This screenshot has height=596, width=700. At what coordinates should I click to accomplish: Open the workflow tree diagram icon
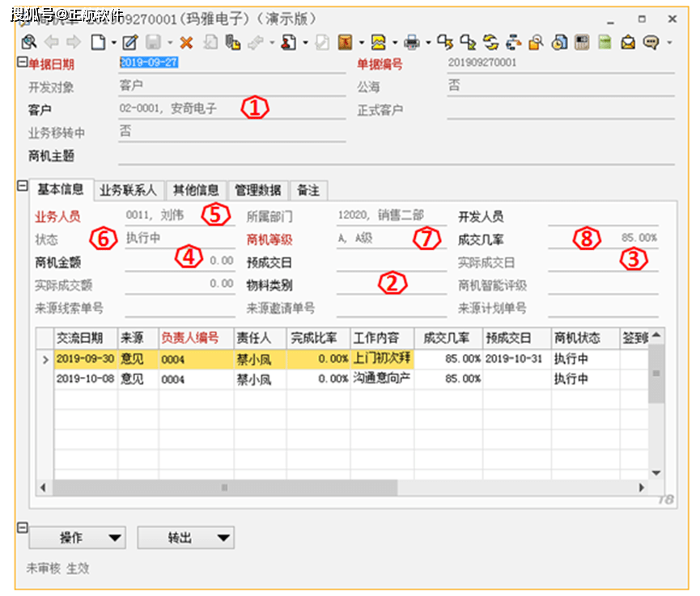pyautogui.click(x=513, y=42)
